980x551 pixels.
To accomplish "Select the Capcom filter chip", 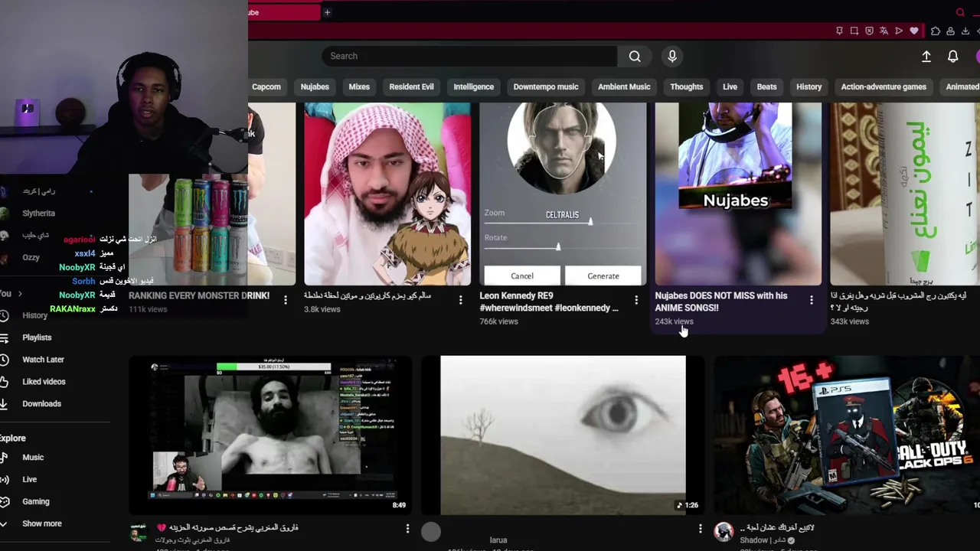I will (266, 86).
